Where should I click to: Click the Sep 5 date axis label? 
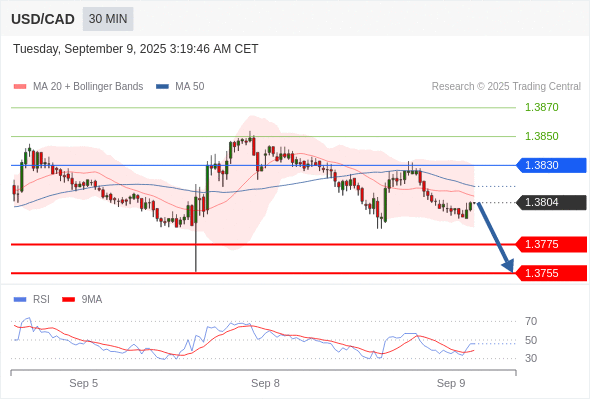point(84,383)
